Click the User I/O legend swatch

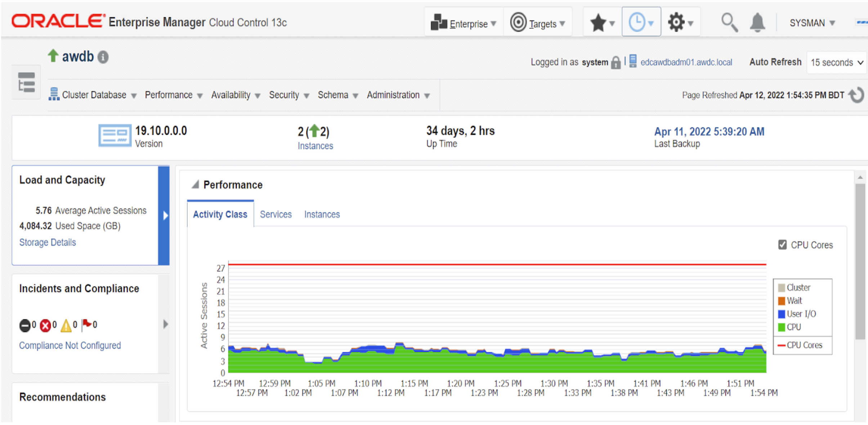(x=782, y=314)
